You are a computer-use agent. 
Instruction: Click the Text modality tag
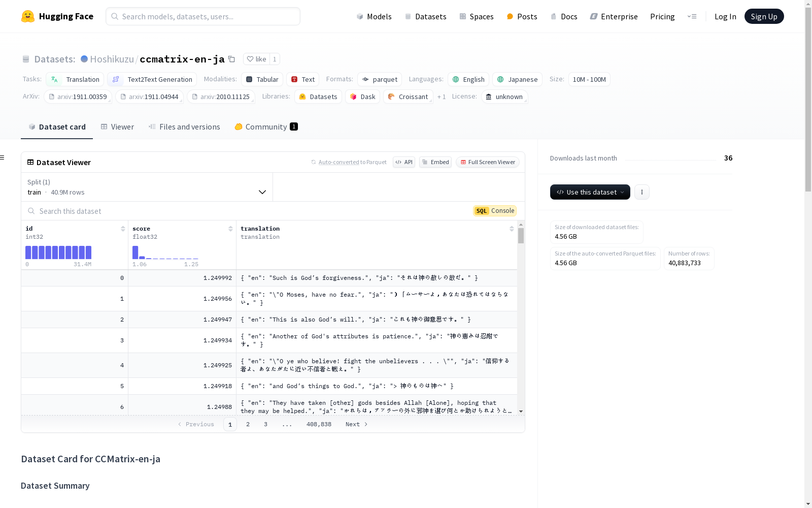click(x=302, y=79)
